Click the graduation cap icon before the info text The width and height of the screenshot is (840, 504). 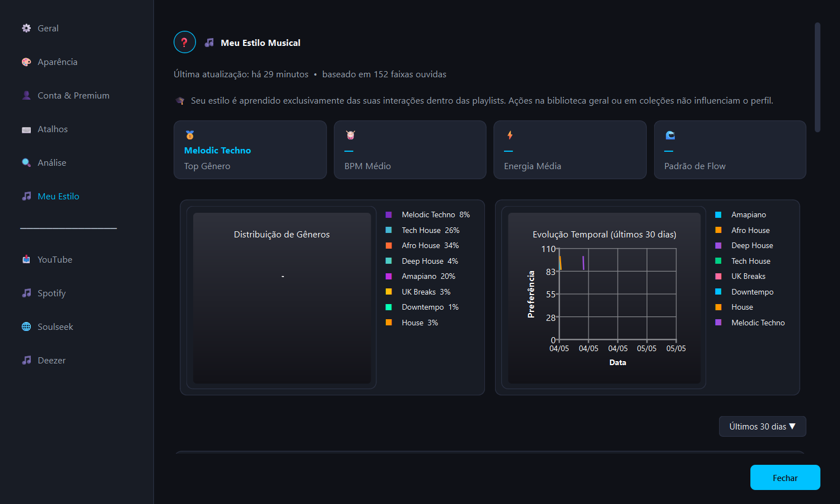pos(180,101)
